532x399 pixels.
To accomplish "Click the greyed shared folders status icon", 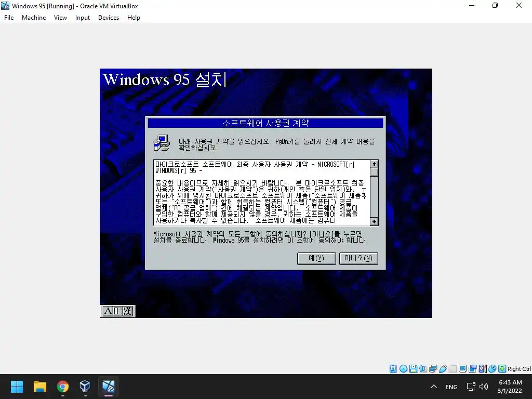I will click(x=453, y=369).
